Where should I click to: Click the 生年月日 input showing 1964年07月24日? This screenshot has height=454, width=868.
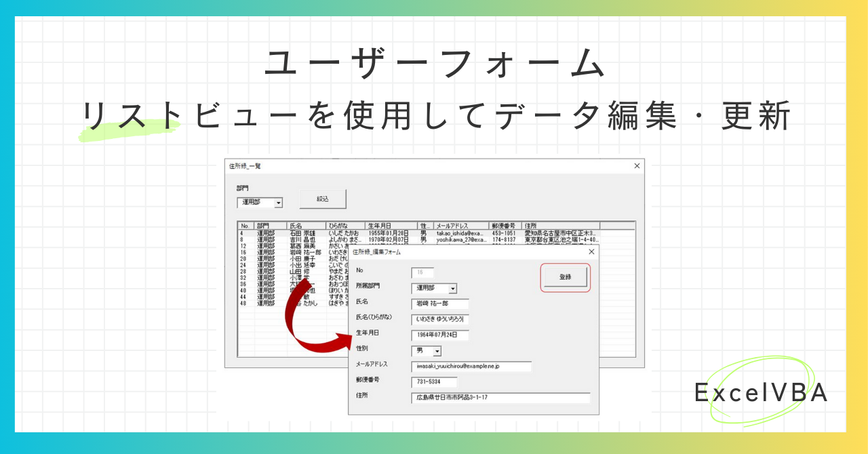pyautogui.click(x=439, y=335)
